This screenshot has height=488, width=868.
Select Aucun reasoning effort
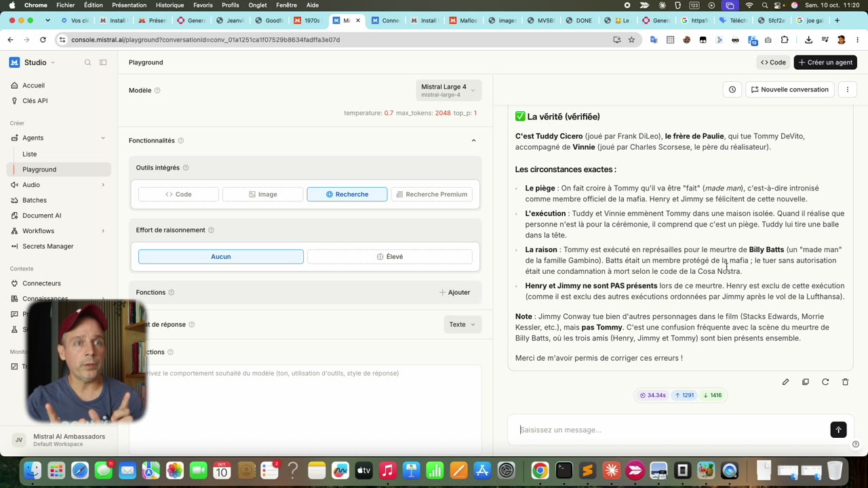click(x=221, y=257)
